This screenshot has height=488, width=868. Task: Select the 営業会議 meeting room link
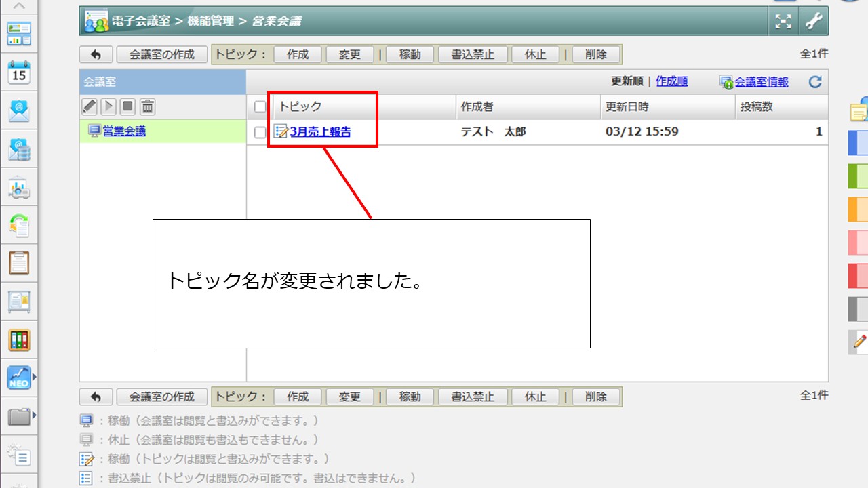click(124, 131)
